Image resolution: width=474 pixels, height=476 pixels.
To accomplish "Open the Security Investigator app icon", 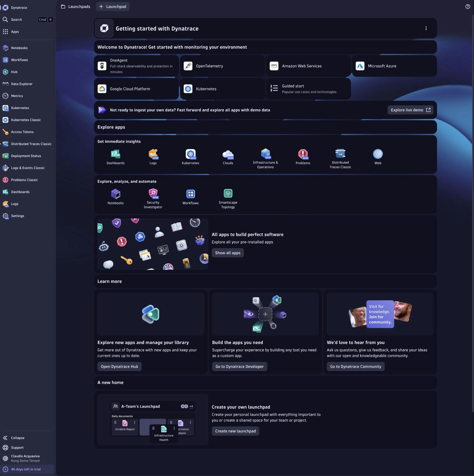I will click(x=153, y=194).
